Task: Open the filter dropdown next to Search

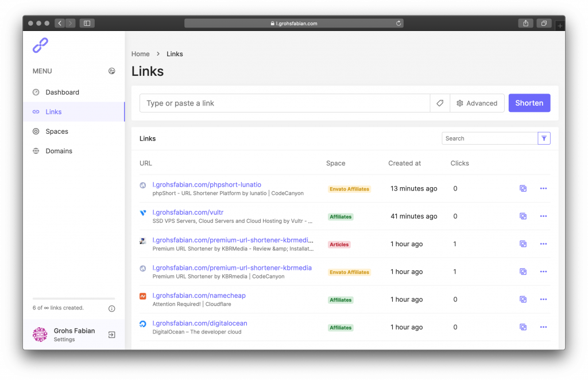Action: (x=544, y=138)
